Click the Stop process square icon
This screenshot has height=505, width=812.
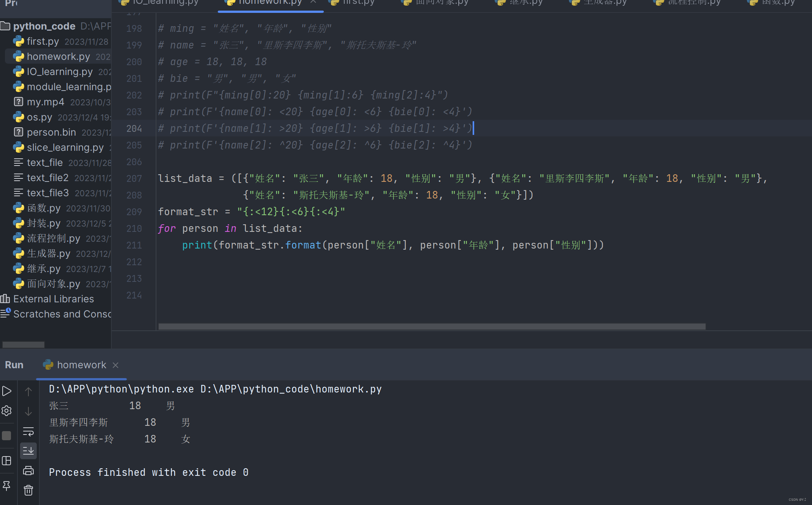[7, 436]
